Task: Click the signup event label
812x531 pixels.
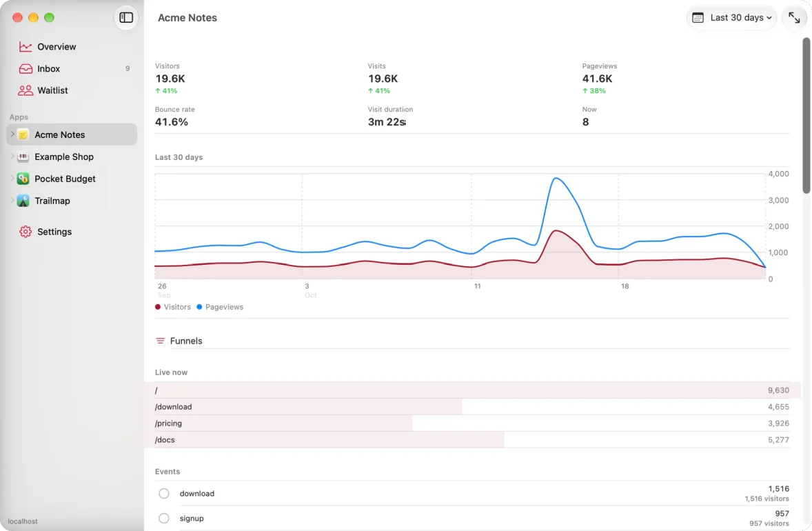Action: pyautogui.click(x=192, y=519)
